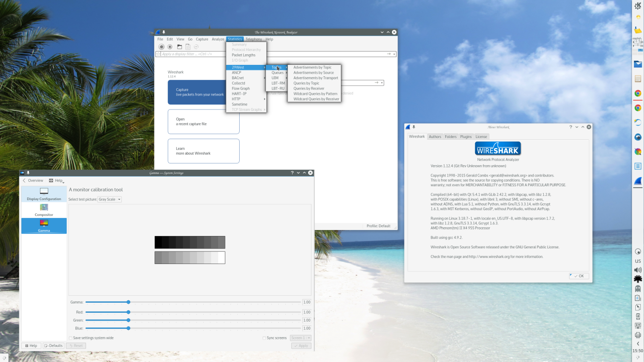Open the Telephony menu

click(x=253, y=39)
